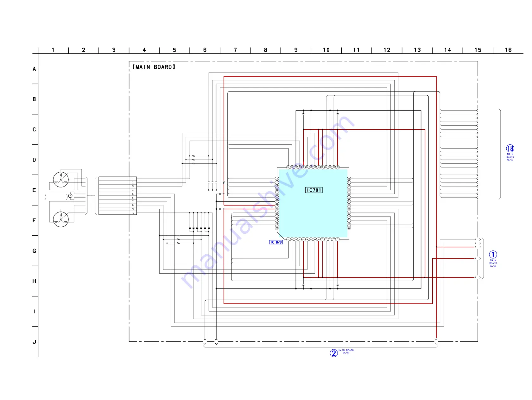Select connector pin 2 row
Image resolution: width=532 pixels, height=400 pixels.
[117, 182]
